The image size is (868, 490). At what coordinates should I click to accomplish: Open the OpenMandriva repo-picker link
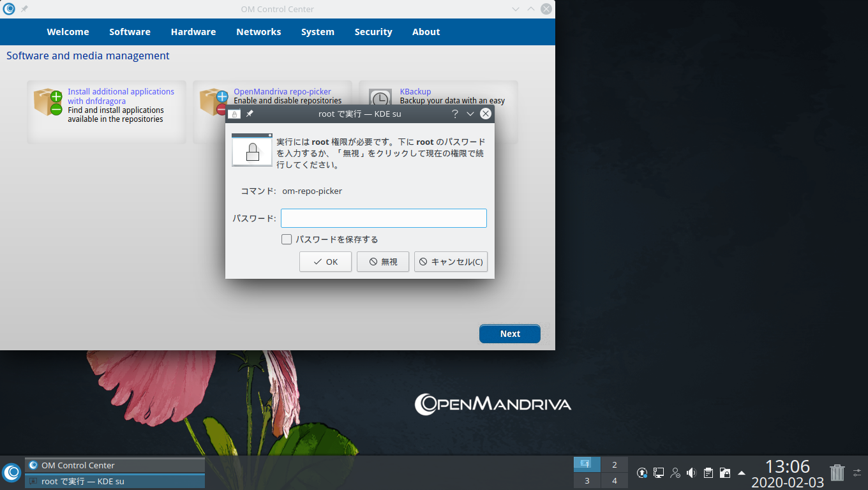(x=282, y=92)
